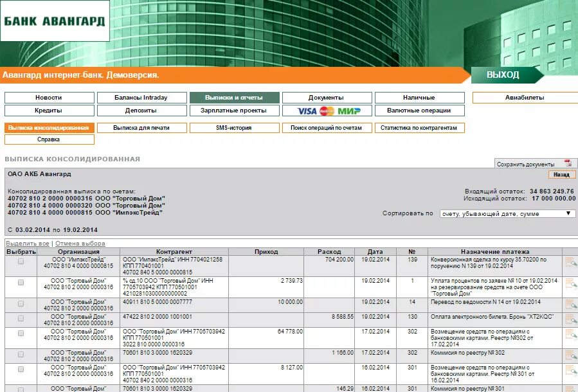
Task: Open document icon for e-ticket No 130 row
Action: click(x=571, y=319)
